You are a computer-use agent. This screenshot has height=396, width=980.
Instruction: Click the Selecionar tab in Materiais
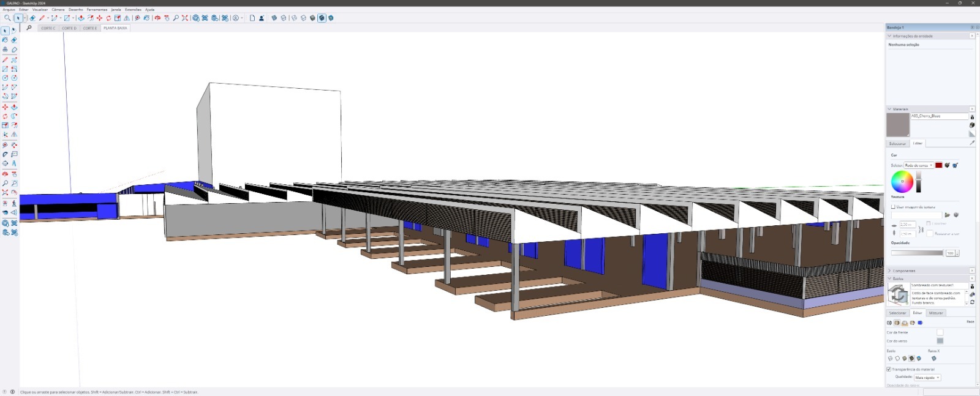pyautogui.click(x=897, y=143)
